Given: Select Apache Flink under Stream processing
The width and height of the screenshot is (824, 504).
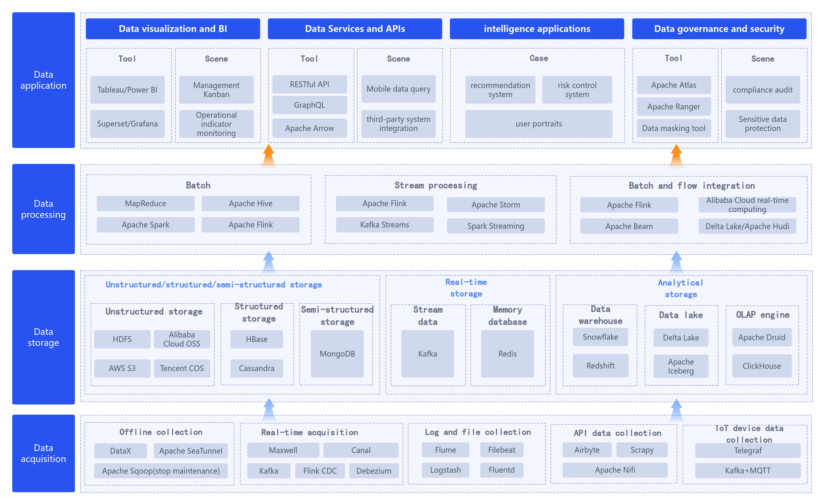Looking at the screenshot, I should click(385, 203).
